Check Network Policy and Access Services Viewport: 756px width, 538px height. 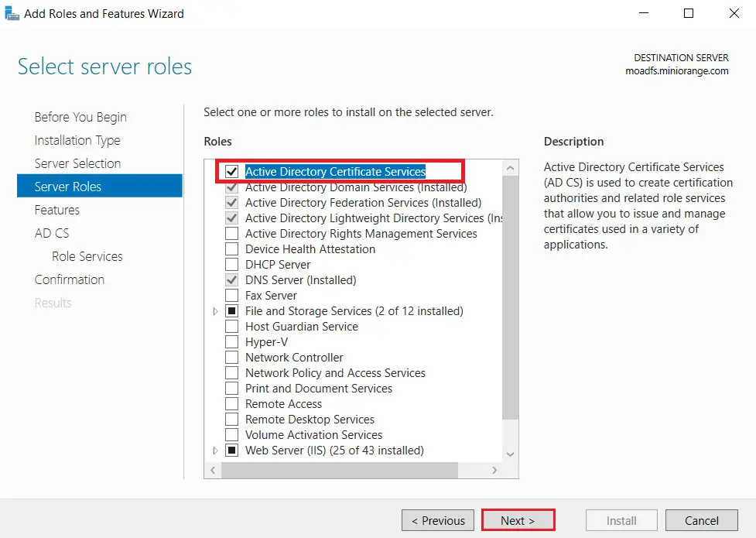(231, 372)
